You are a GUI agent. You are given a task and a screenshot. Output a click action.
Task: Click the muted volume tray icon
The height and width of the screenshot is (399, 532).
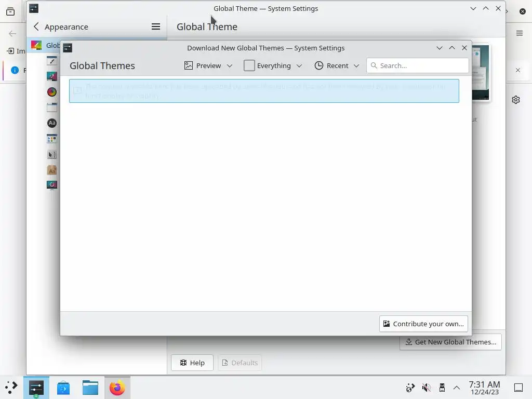click(x=427, y=388)
